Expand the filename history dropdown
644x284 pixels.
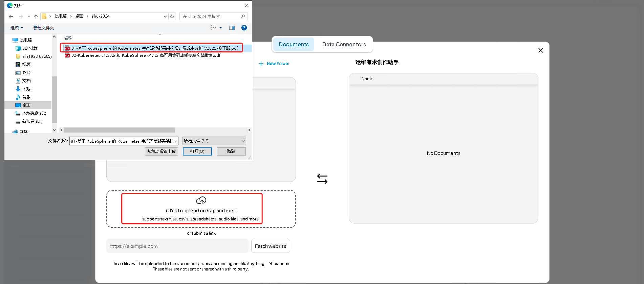175,141
